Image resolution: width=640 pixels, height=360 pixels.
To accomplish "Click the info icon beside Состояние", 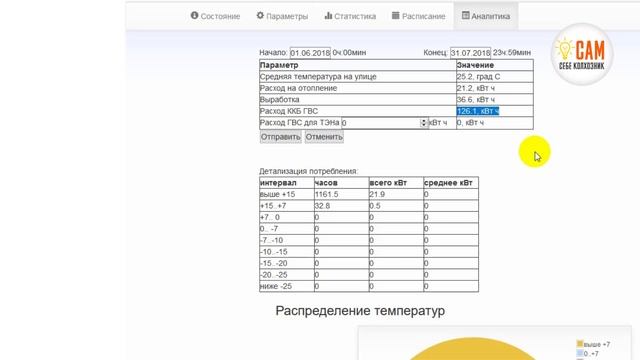I will [x=194, y=16].
